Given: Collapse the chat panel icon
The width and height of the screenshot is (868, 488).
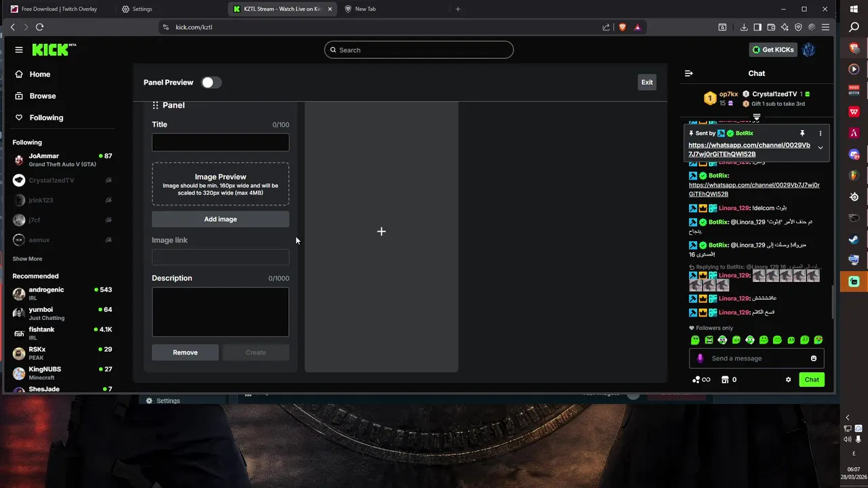Looking at the screenshot, I should click(x=689, y=73).
